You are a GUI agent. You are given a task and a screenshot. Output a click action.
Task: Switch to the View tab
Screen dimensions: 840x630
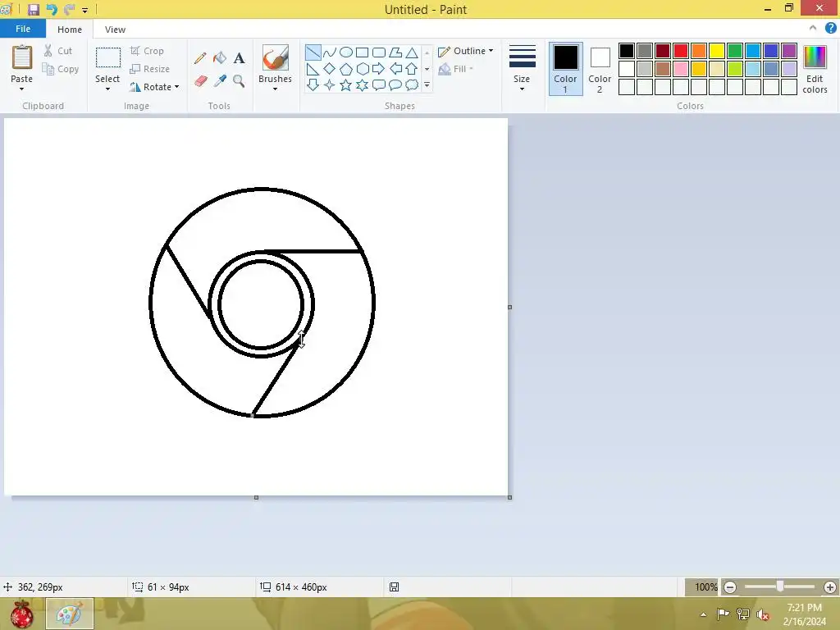[115, 30]
